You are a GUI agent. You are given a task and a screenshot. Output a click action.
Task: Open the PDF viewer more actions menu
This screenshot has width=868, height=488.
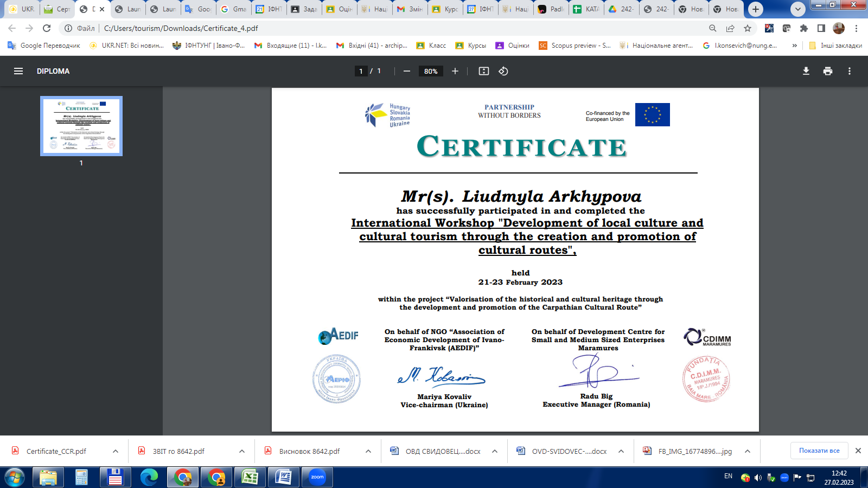click(850, 71)
